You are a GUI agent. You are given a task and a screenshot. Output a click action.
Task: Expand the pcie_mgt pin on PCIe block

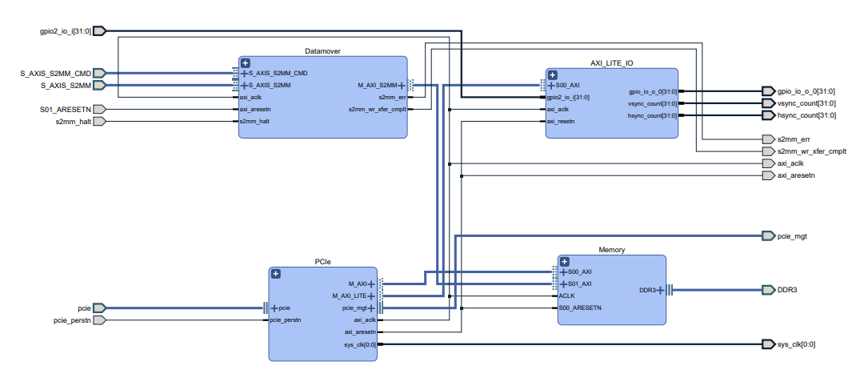tap(372, 308)
